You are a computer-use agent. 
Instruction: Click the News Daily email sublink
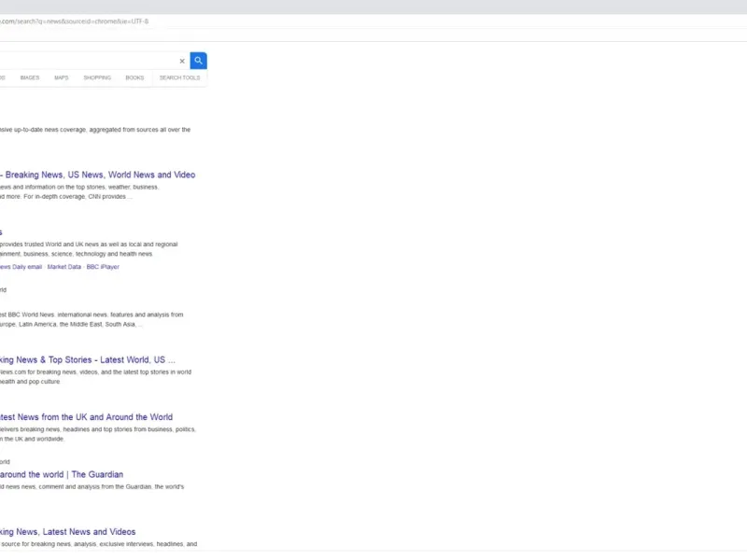pyautogui.click(x=21, y=267)
